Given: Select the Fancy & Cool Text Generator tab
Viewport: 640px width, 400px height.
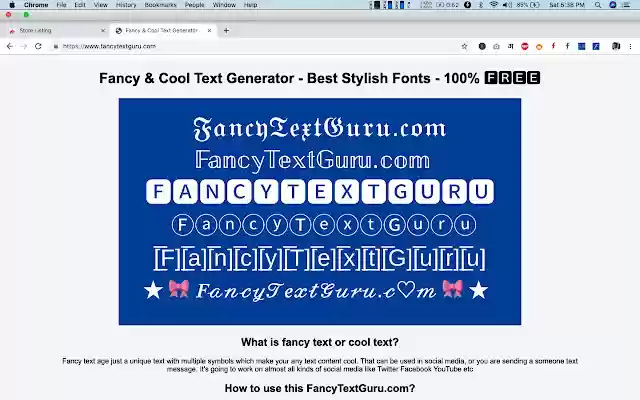Looking at the screenshot, I should (x=163, y=30).
